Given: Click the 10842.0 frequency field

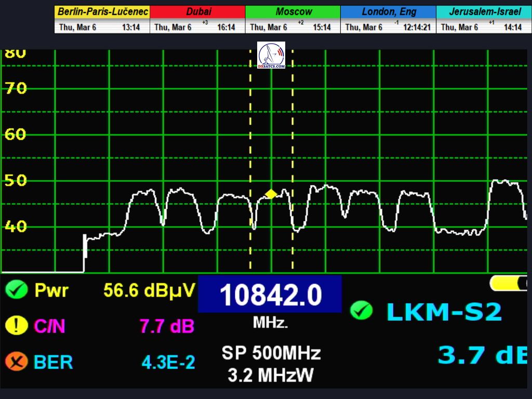Looking at the screenshot, I should [x=270, y=295].
